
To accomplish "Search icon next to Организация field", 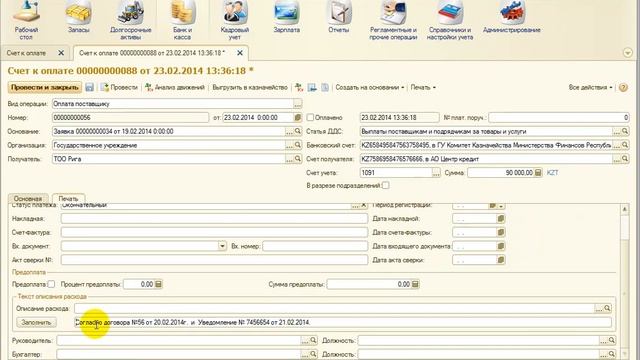I will tap(298, 145).
